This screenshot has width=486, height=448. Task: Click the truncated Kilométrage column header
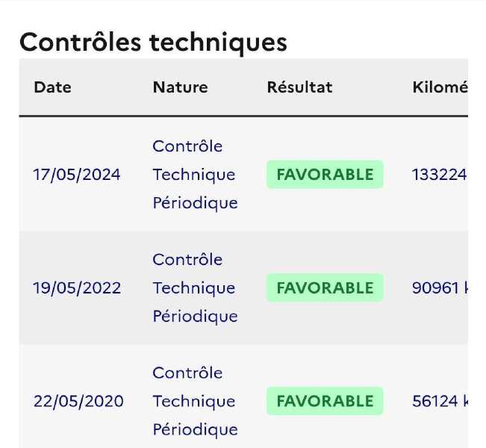pyautogui.click(x=440, y=87)
